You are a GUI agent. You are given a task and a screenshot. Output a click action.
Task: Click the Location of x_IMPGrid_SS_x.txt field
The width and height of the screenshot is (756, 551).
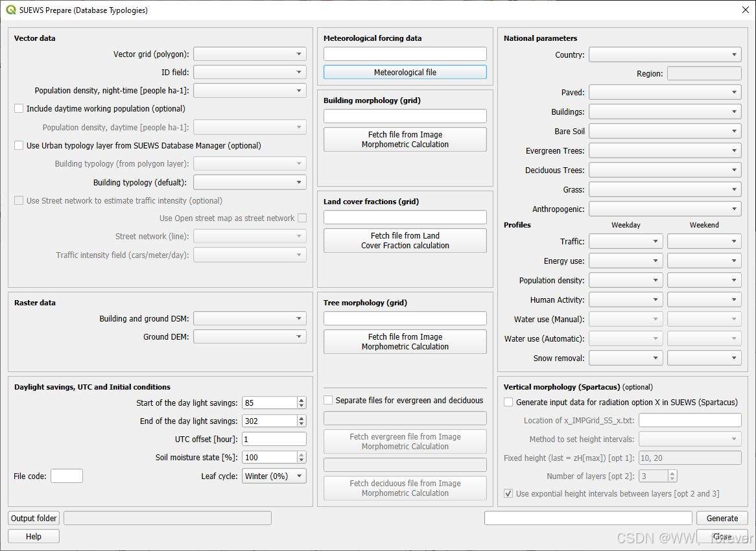690,420
